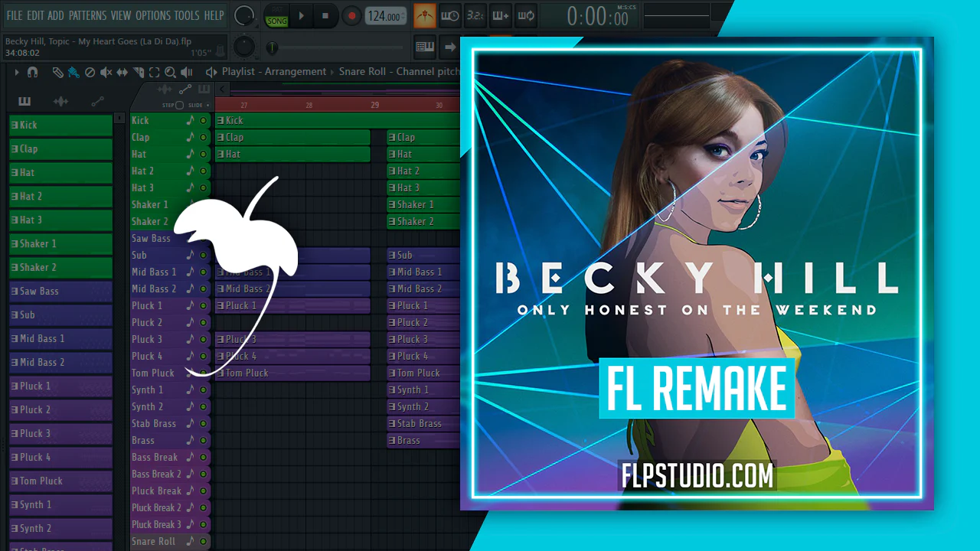This screenshot has width=980, height=551.
Task: Click the Play button
Action: (x=301, y=15)
